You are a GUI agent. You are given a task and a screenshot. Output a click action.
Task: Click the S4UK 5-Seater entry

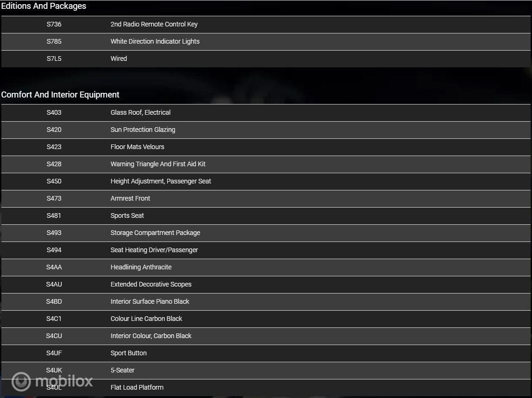[x=266, y=371]
